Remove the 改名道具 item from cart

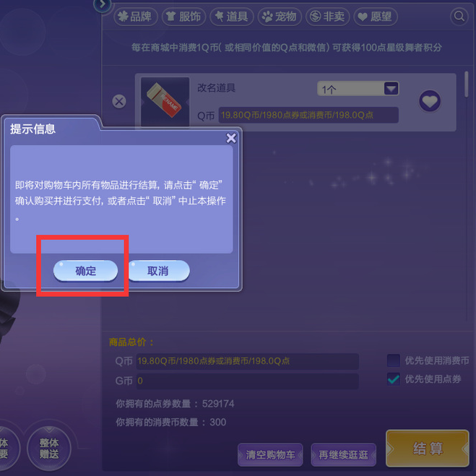(x=119, y=101)
